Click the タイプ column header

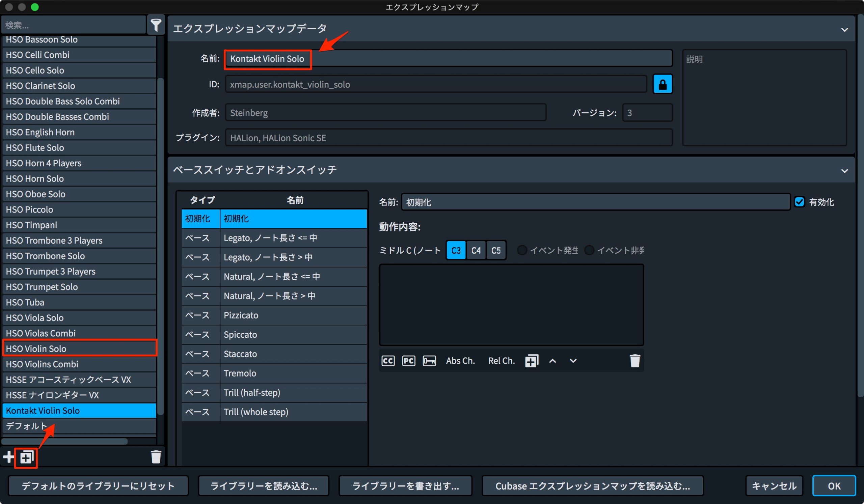tap(202, 200)
